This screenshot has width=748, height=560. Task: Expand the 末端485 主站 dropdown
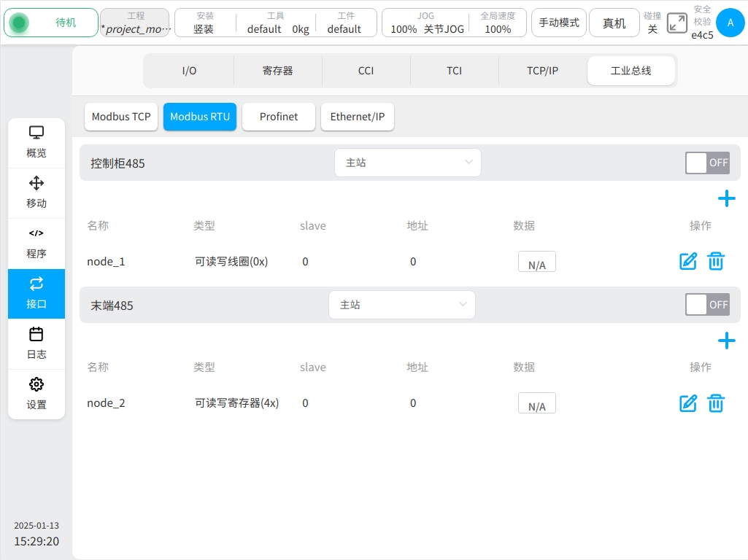pos(401,305)
